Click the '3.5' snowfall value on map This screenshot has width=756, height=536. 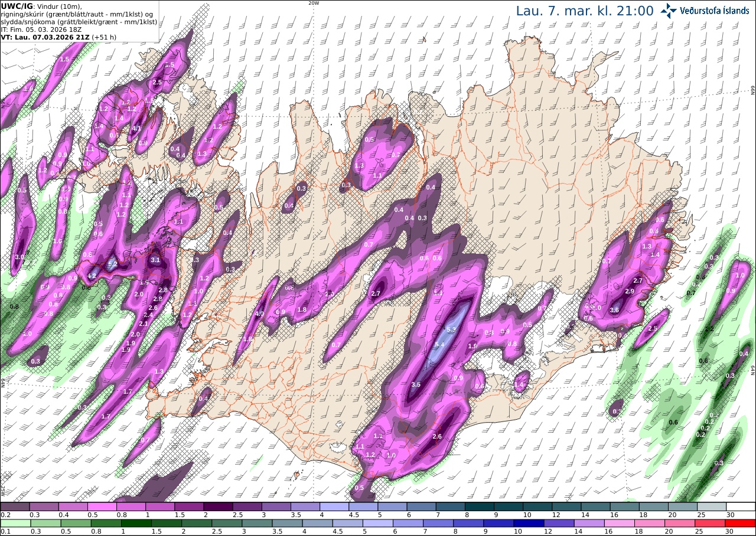point(415,384)
